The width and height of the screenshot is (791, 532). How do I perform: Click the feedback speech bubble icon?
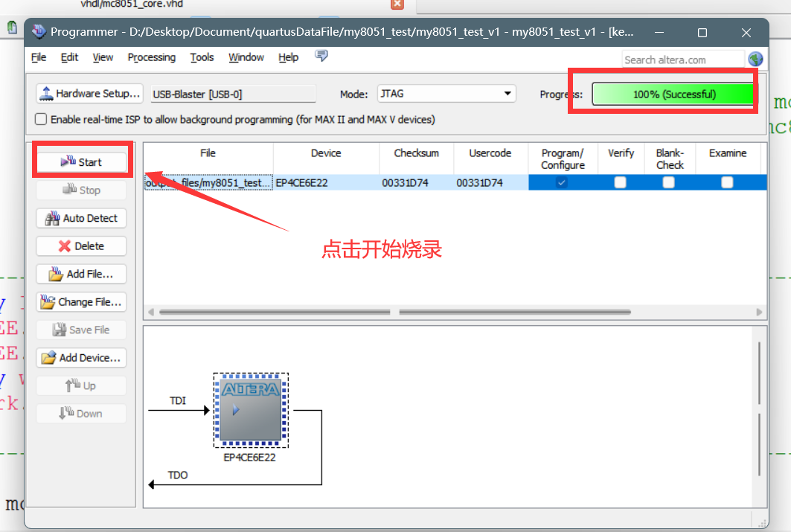coord(321,56)
